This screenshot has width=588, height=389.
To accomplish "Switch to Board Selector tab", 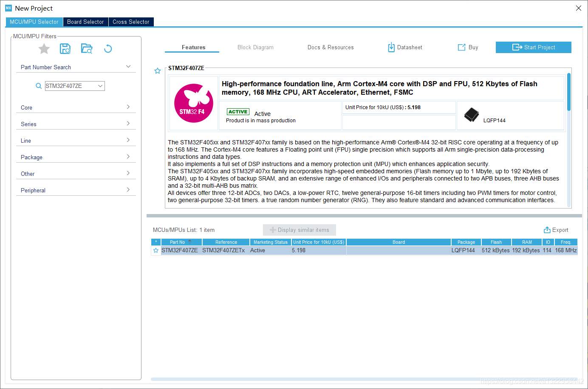I will click(85, 22).
